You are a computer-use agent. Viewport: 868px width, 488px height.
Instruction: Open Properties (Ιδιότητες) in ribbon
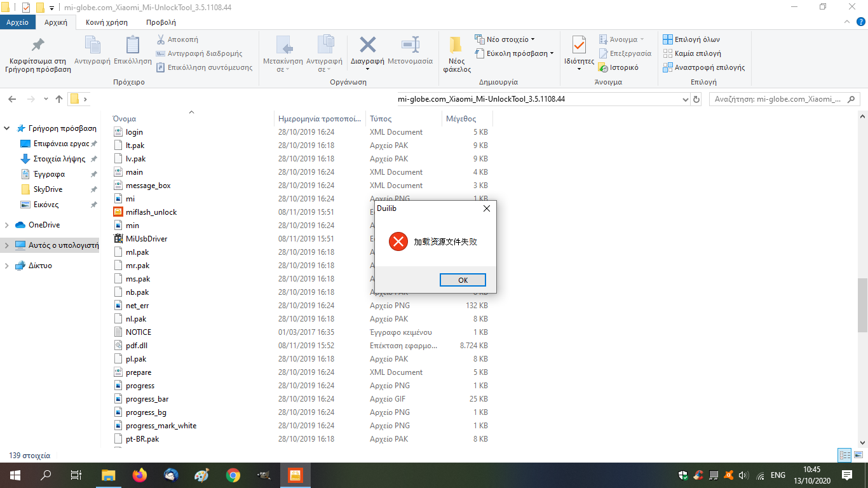tap(579, 48)
